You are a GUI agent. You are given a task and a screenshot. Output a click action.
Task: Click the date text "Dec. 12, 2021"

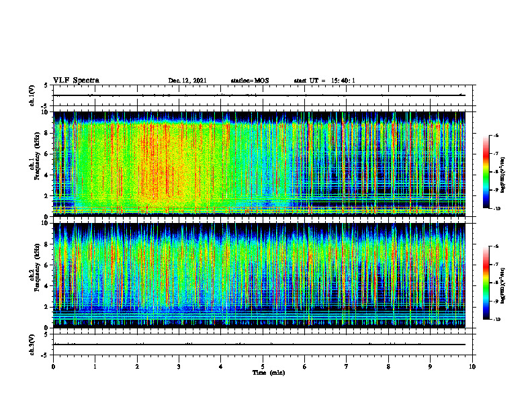coord(187,81)
